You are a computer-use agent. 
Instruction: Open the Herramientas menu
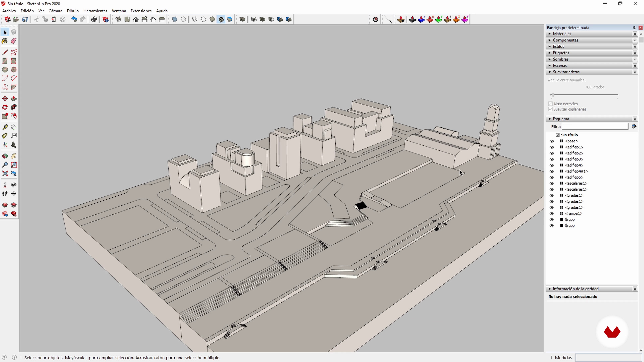click(95, 11)
